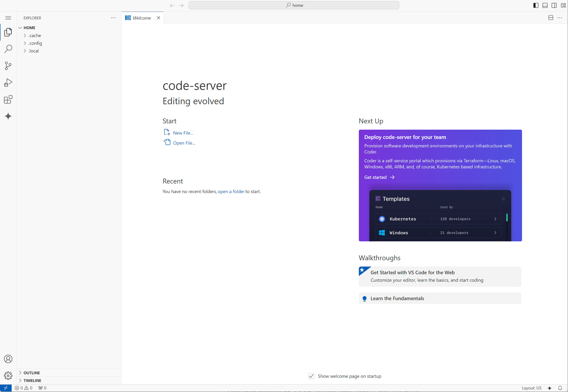Viewport: 568px width, 392px height.
Task: Open the Accounts menu
Action: [x=8, y=359]
